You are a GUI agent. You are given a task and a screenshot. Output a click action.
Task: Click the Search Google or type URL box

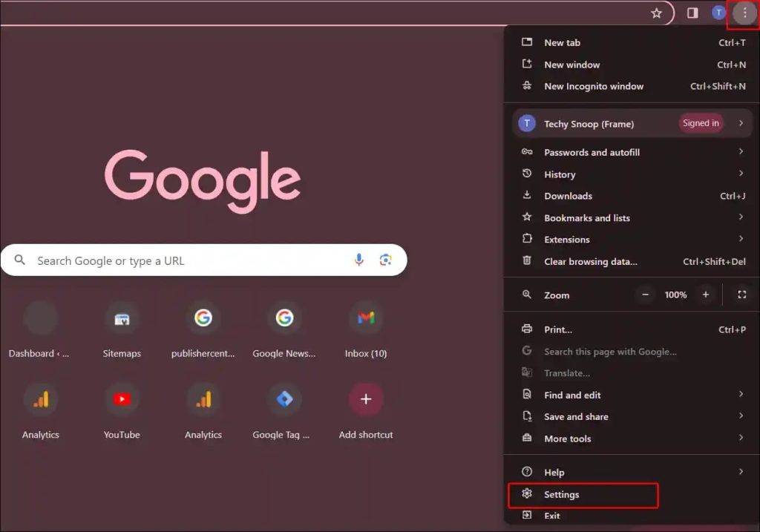pyautogui.click(x=186, y=260)
